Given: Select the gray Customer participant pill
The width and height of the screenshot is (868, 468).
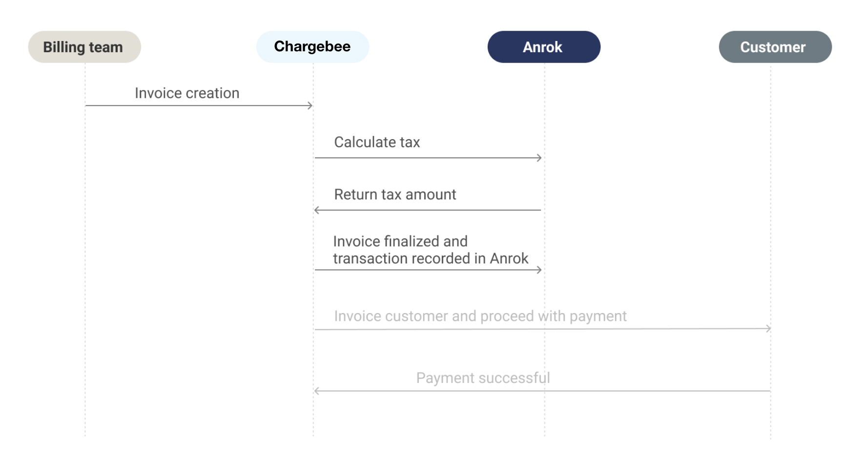Looking at the screenshot, I should (775, 47).
